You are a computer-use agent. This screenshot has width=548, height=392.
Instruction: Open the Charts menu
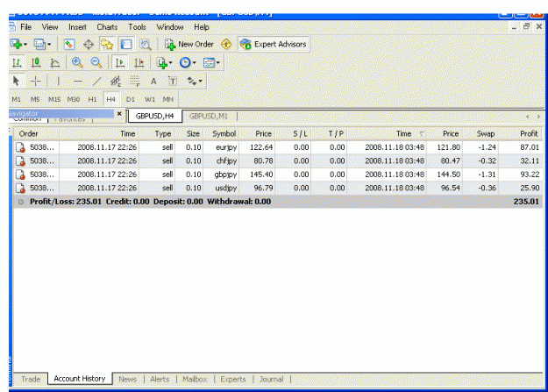[107, 27]
